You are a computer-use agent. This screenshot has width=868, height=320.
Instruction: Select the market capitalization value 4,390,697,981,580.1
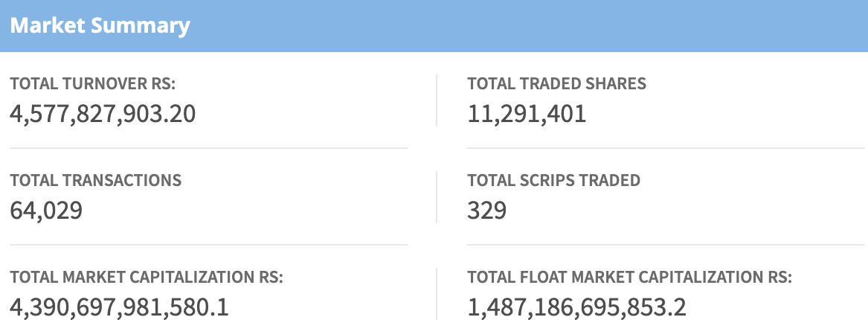click(119, 307)
